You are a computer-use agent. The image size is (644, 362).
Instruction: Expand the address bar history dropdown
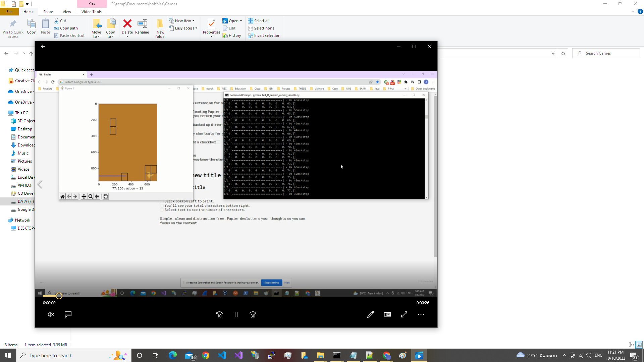[x=553, y=53]
